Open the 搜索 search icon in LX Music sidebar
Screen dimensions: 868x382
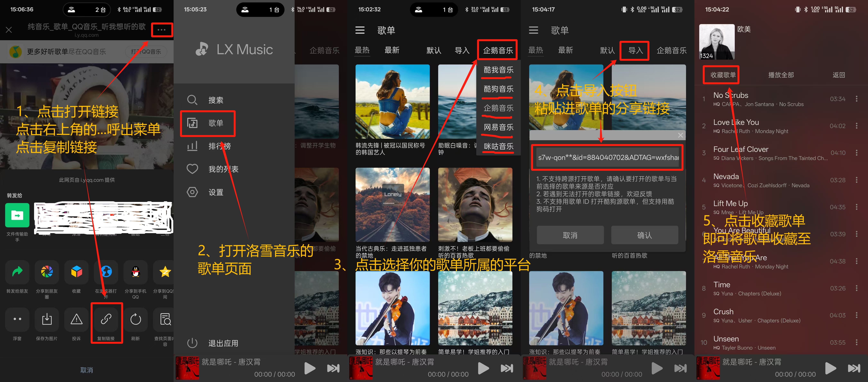point(192,100)
